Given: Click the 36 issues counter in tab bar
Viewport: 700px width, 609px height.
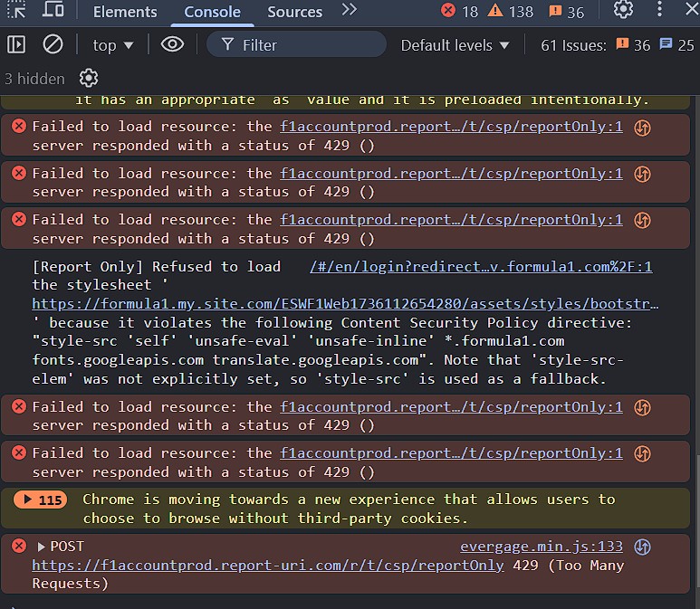Looking at the screenshot, I should coord(567,12).
